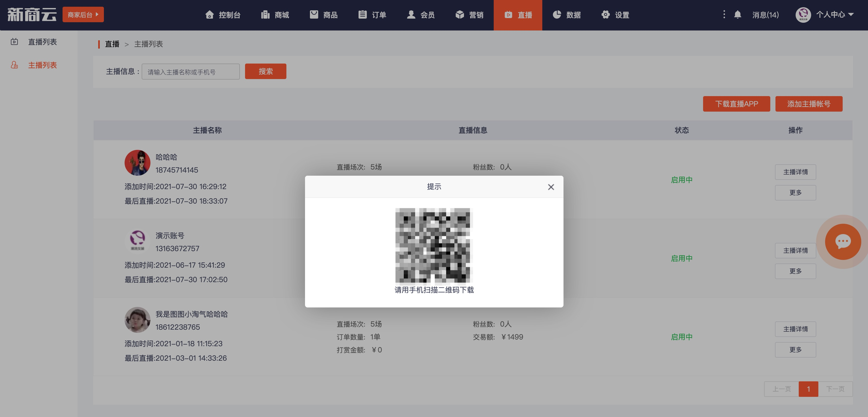Click phone number 18745714145
The width and height of the screenshot is (868, 417).
tap(177, 170)
